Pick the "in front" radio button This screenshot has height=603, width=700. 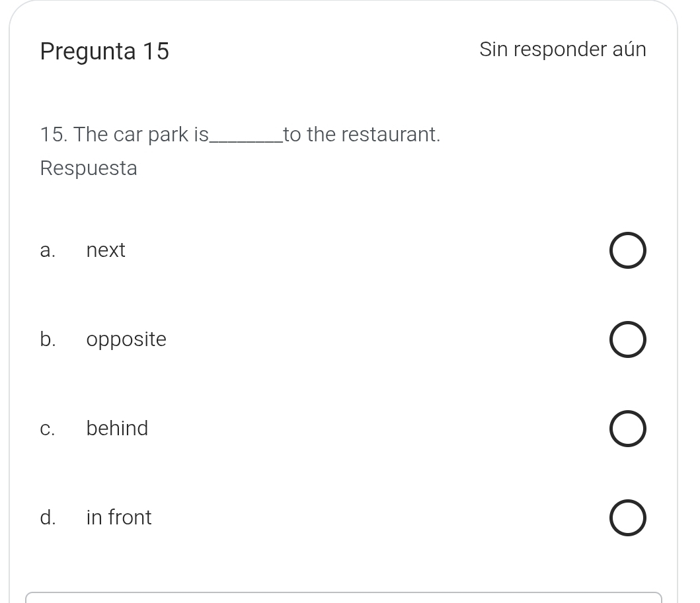(x=627, y=518)
